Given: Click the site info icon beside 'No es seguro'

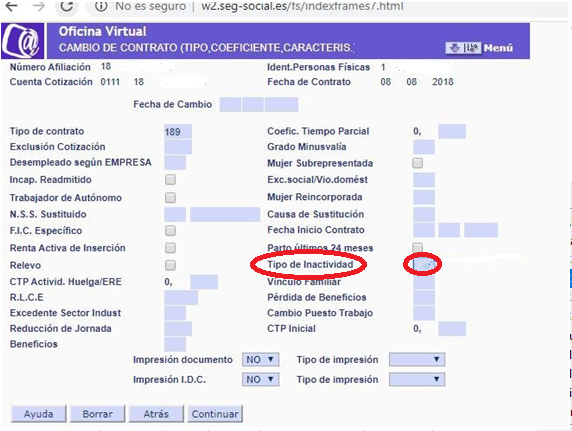Looking at the screenshot, I should pyautogui.click(x=101, y=6).
